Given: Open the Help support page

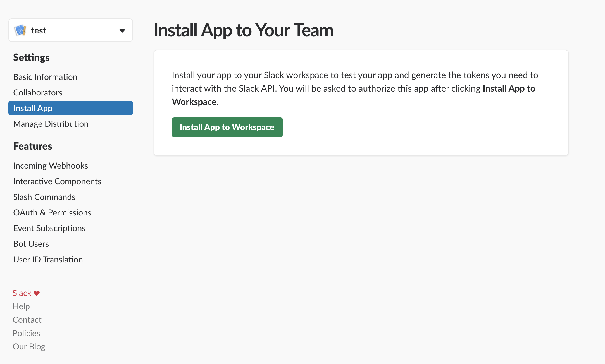Looking at the screenshot, I should [21, 306].
